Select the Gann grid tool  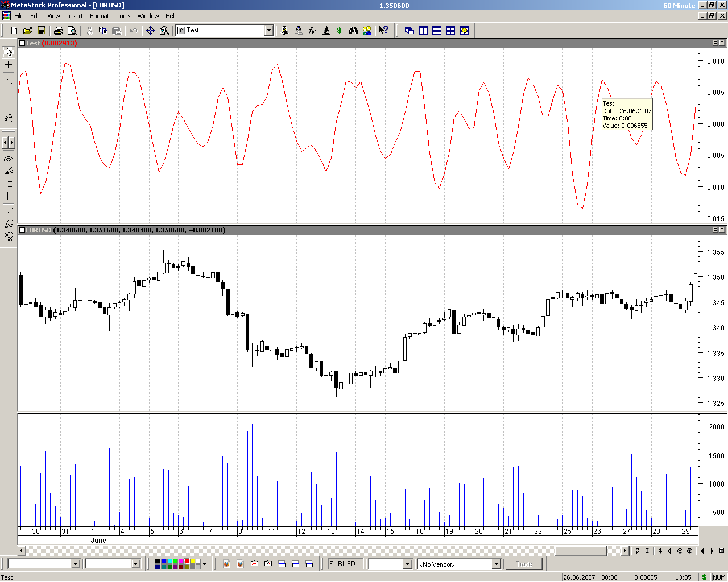coord(9,237)
